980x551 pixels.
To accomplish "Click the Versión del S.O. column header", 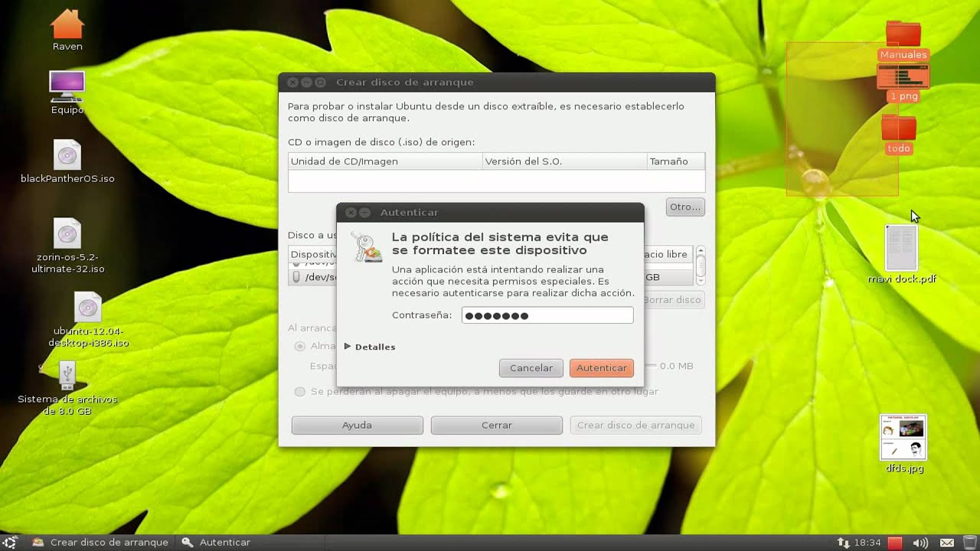I will [x=564, y=161].
